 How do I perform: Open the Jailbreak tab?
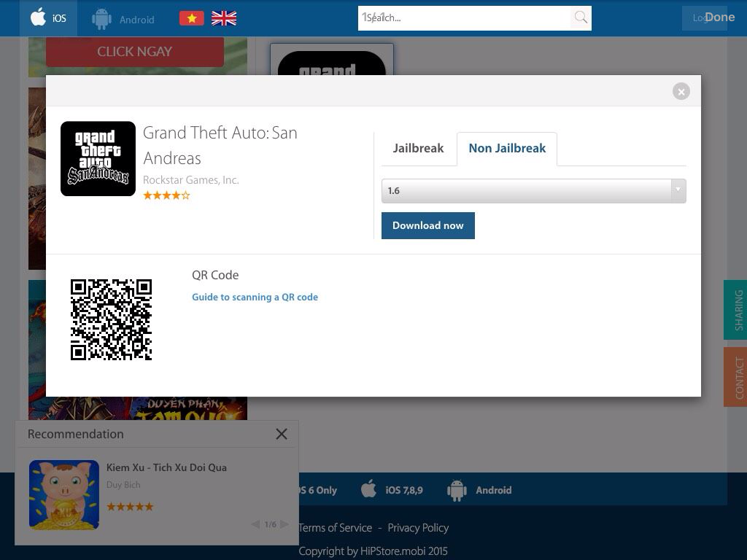418,148
